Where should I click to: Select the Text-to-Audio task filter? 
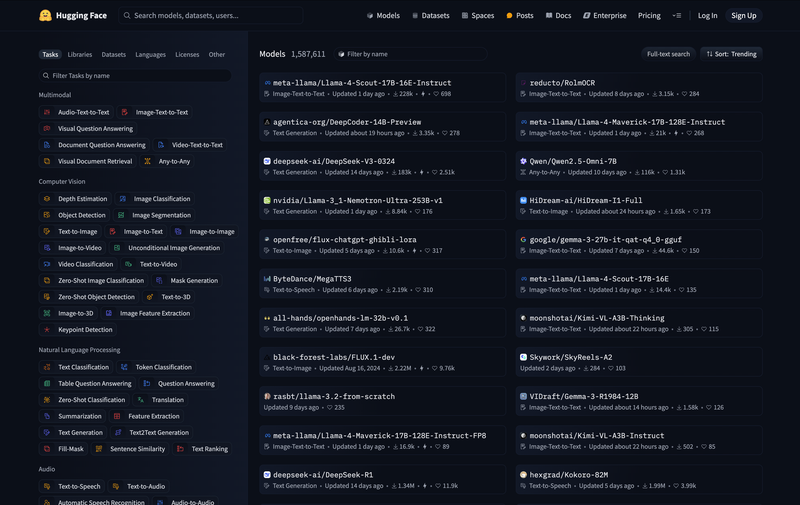139,487
